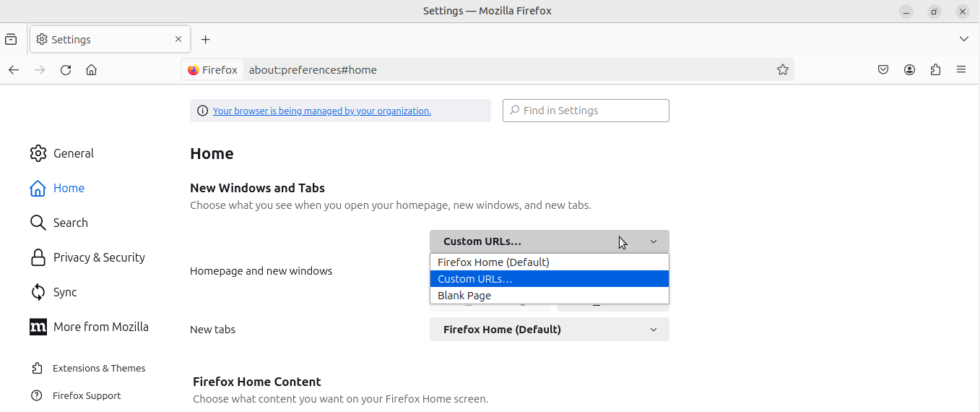980x412 pixels.
Task: Open the Pocket save icon
Action: [x=883, y=70]
